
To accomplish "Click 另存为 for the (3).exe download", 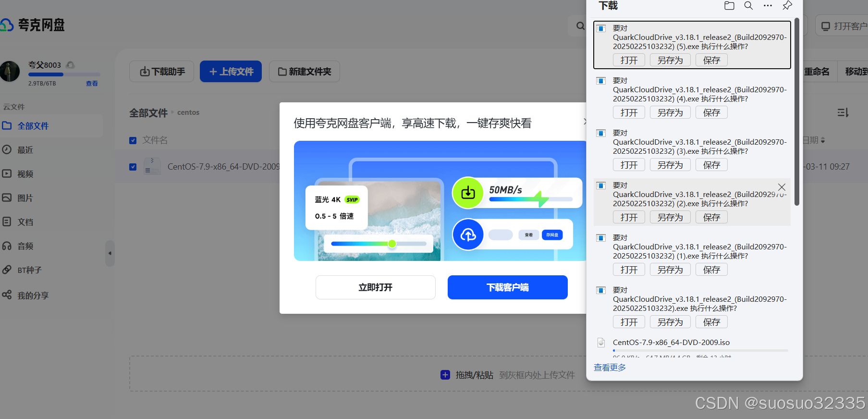I will 670,165.
